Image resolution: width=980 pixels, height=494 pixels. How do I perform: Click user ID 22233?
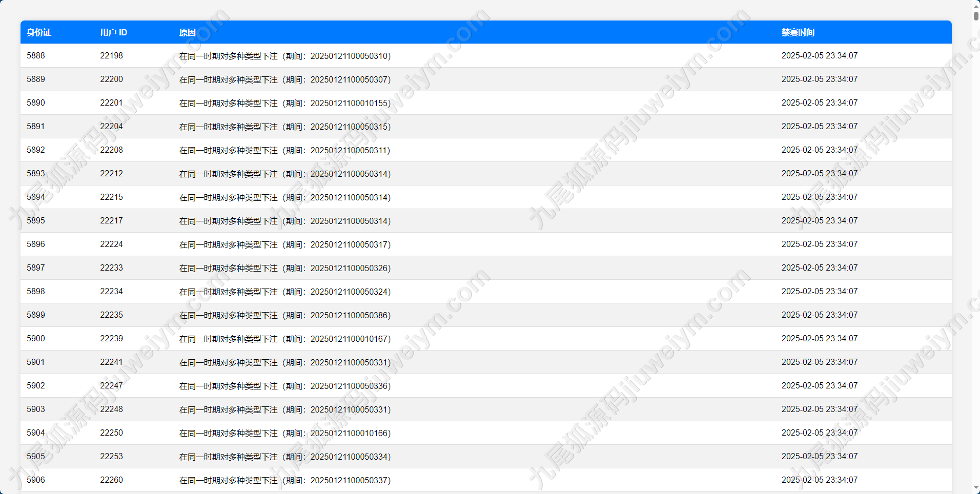pyautogui.click(x=111, y=267)
